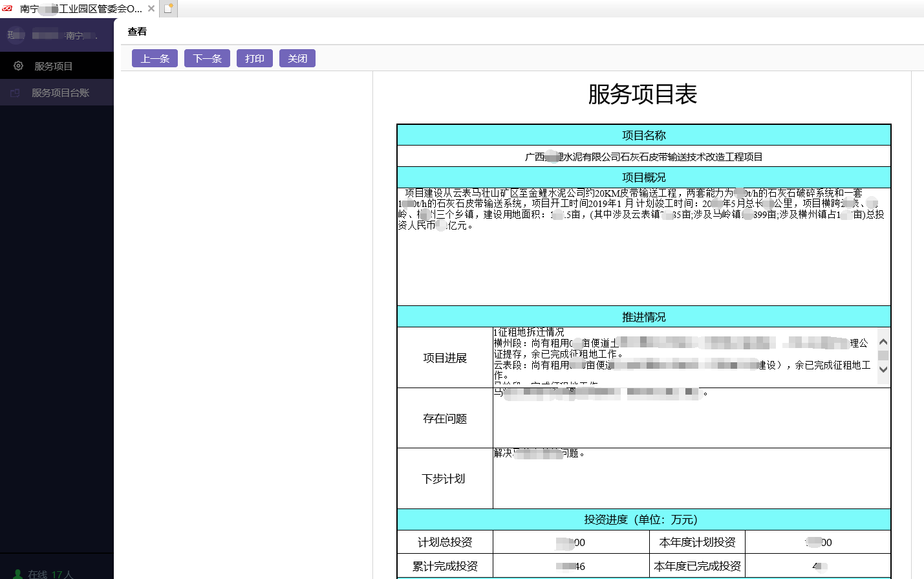The image size is (924, 579).
Task: Click the gear icon beside 服务项目
Action: pyautogui.click(x=19, y=65)
